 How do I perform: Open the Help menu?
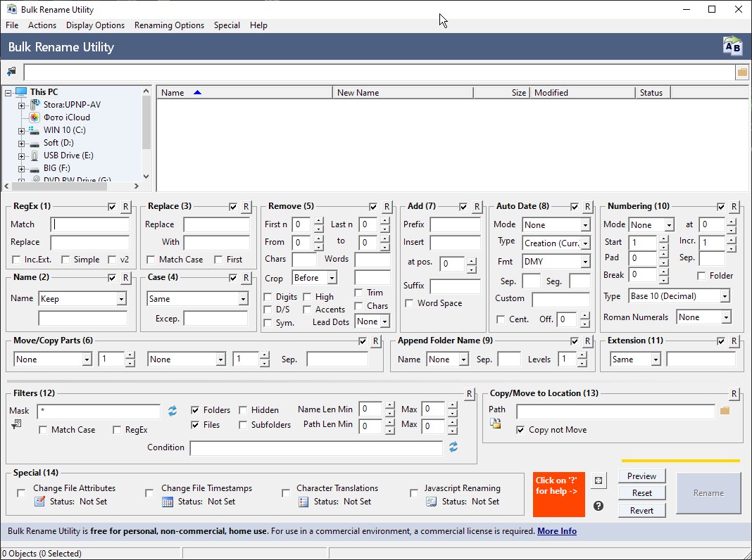(258, 25)
